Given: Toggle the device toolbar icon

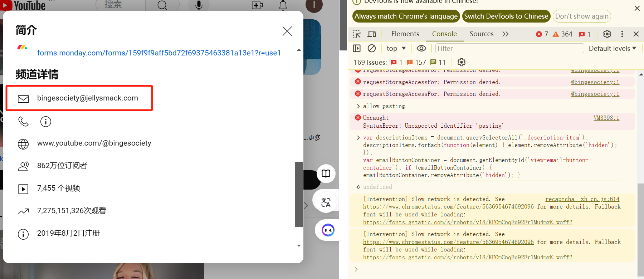Looking at the screenshot, I should point(372,34).
